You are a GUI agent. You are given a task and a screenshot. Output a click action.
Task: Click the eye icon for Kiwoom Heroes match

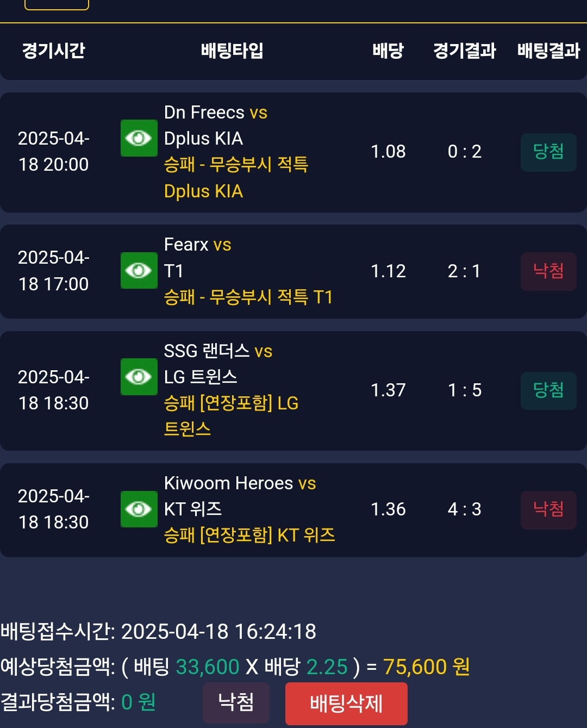point(139,509)
